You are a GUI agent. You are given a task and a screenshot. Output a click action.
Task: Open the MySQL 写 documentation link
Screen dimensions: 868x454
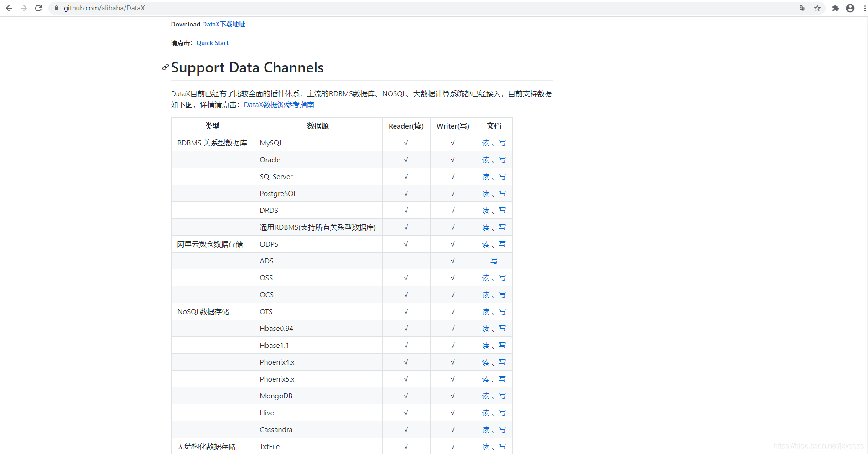coord(502,143)
